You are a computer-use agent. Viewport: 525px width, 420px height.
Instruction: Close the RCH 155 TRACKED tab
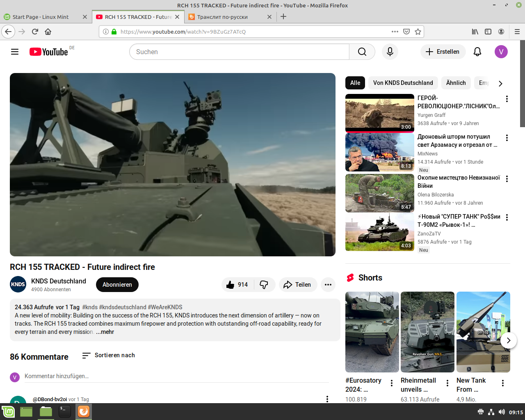177,17
